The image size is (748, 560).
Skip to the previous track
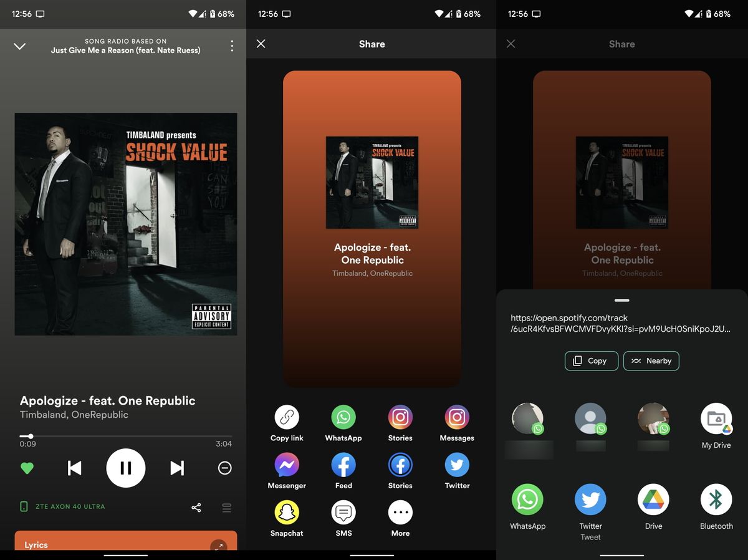point(74,468)
